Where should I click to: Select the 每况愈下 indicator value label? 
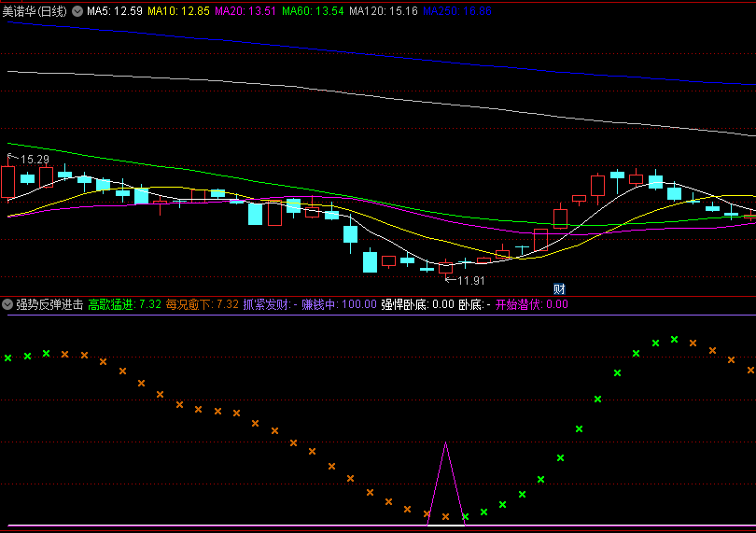click(202, 304)
